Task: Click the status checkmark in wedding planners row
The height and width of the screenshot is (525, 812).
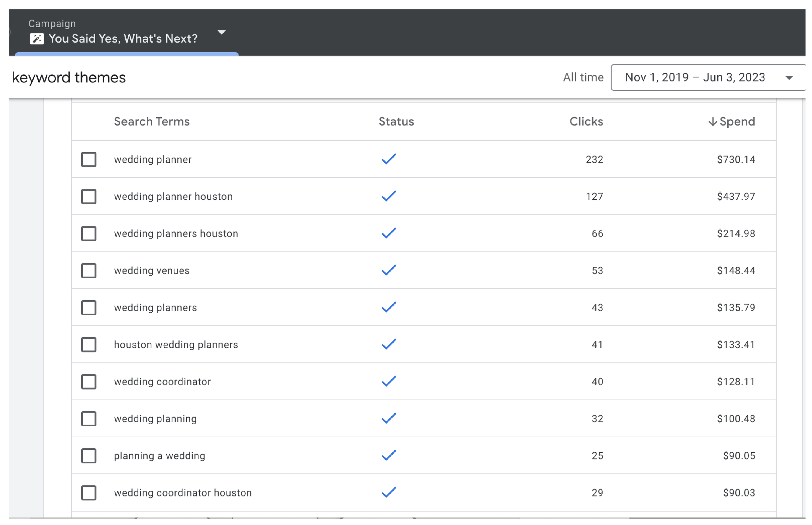Action: (389, 307)
